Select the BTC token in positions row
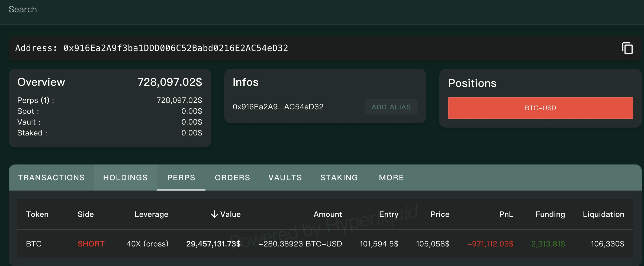 point(34,244)
